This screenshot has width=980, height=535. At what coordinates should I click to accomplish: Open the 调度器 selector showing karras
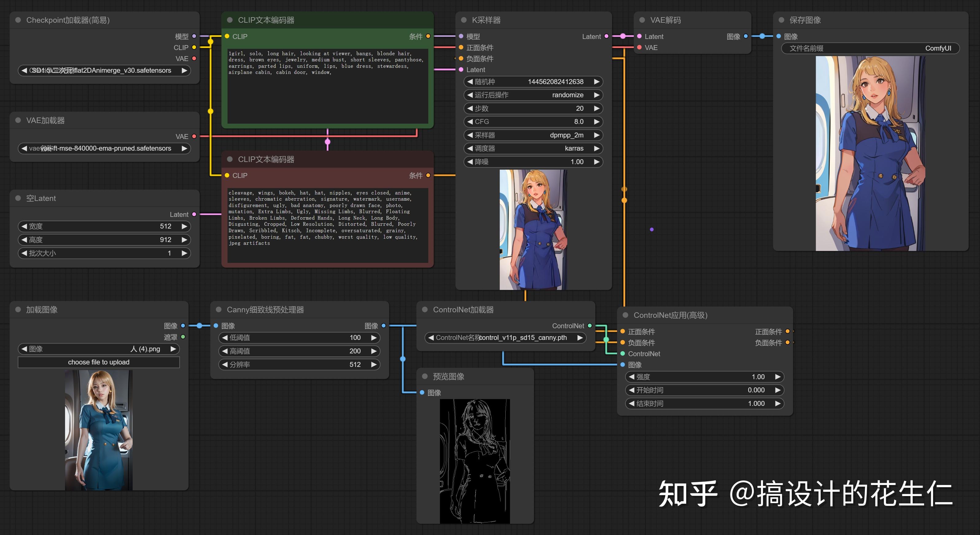(x=533, y=148)
